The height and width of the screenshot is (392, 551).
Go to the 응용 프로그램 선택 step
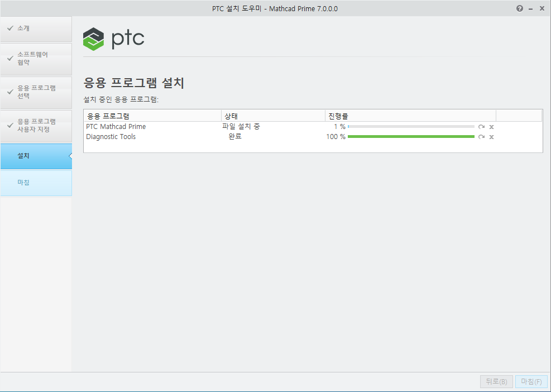36,93
